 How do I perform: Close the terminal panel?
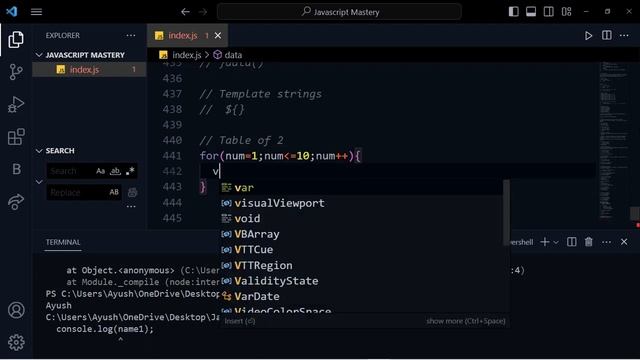pyautogui.click(x=624, y=242)
